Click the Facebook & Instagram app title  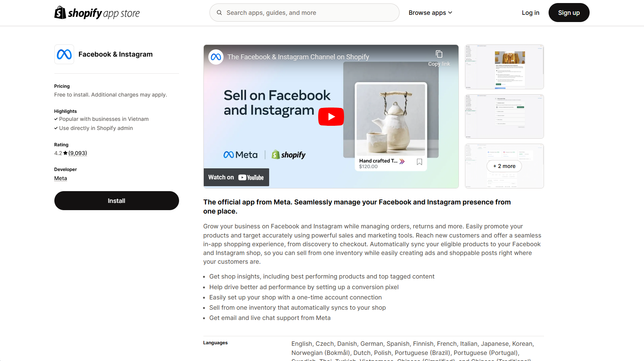point(116,54)
